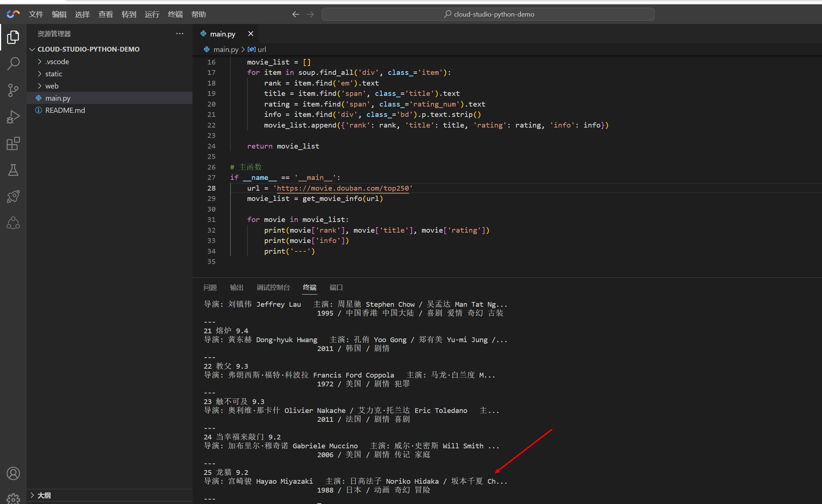
Task: Open the 运行 menu
Action: (152, 14)
